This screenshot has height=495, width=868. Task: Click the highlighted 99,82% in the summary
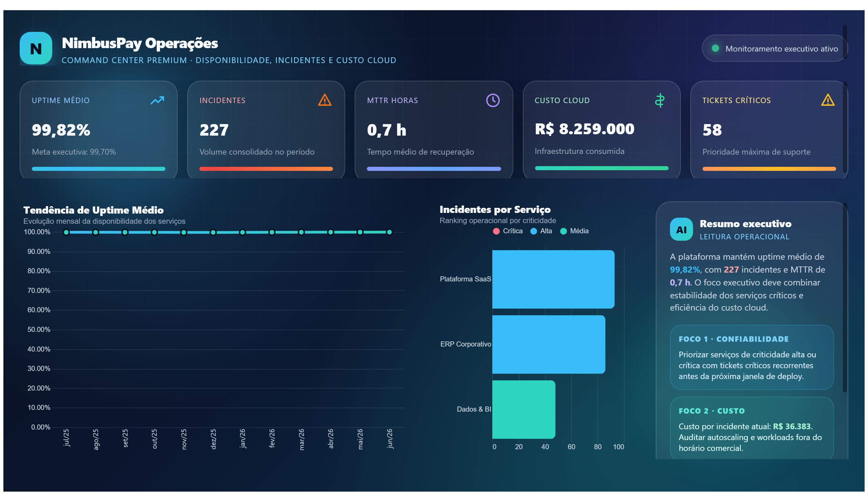(685, 270)
